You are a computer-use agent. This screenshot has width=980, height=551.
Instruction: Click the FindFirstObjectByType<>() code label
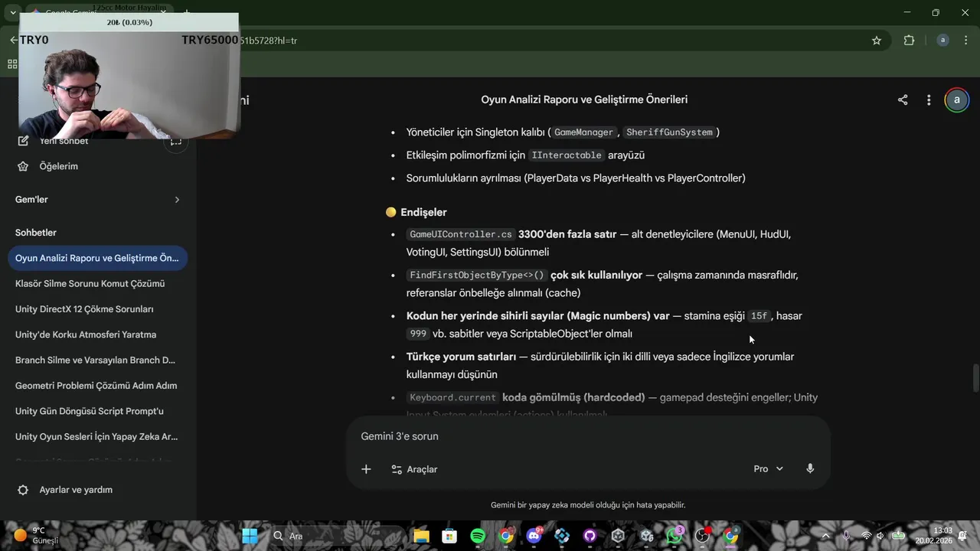coord(477,275)
